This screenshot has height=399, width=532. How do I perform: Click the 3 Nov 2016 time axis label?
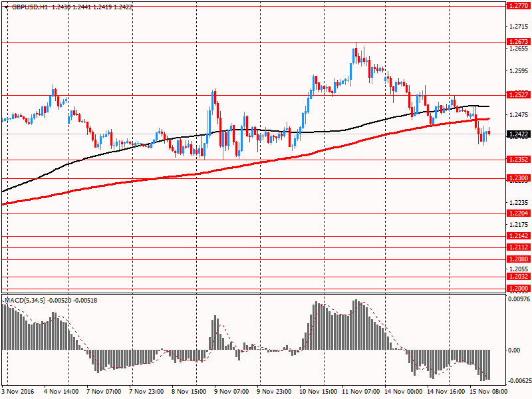[18, 392]
